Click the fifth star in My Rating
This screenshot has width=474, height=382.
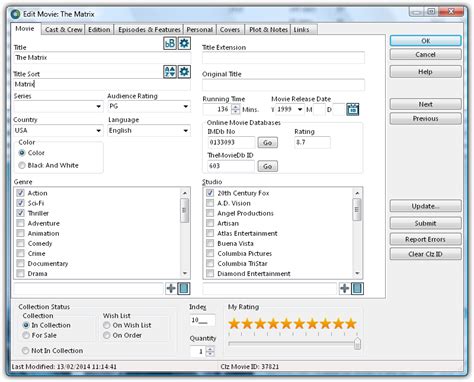286,323
